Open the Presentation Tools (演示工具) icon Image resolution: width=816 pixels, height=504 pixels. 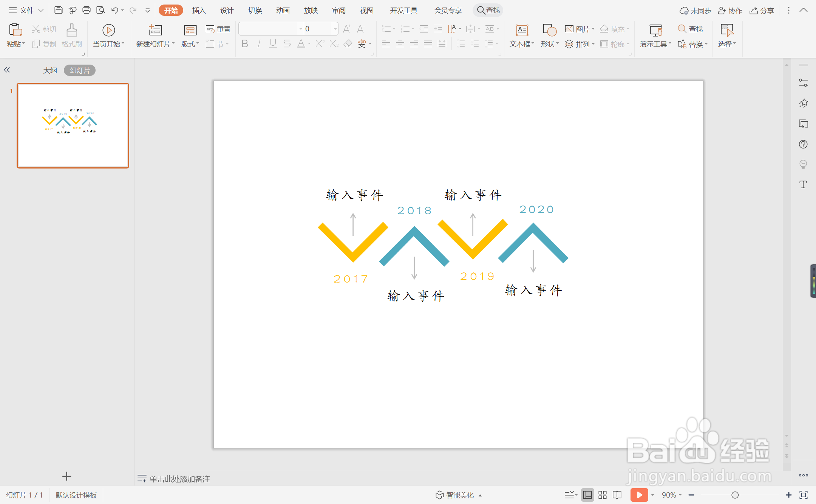655,30
